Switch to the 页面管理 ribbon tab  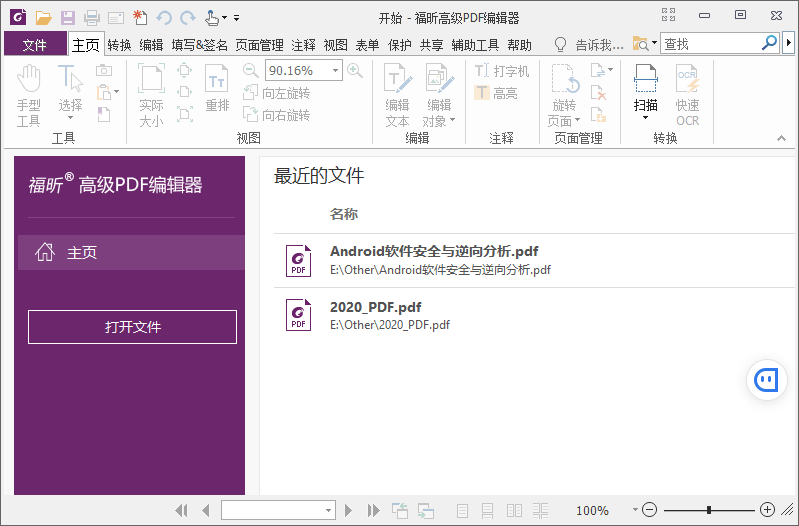tap(259, 44)
